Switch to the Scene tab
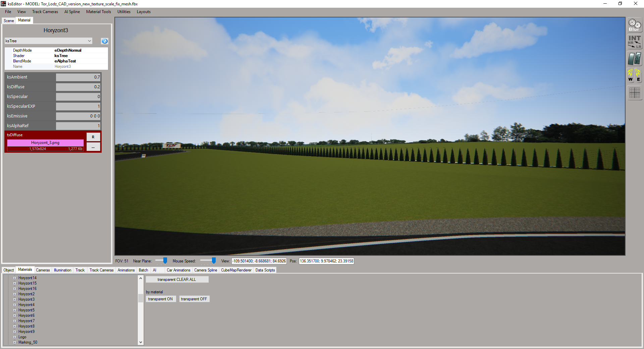Screen dimensions: 644x349 [9, 21]
